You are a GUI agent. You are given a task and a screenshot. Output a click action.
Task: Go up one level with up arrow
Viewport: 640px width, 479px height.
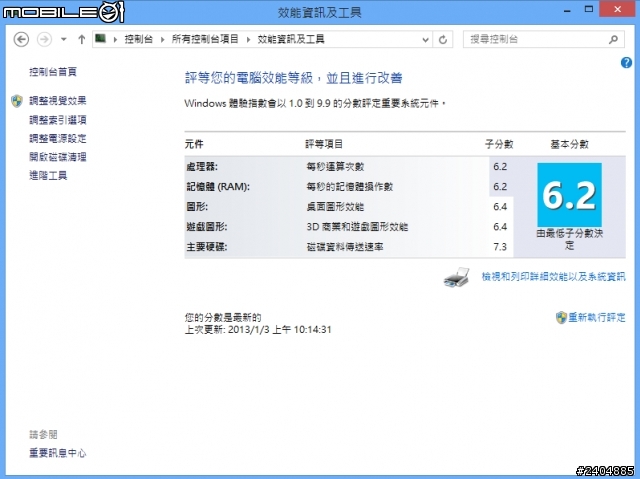pyautogui.click(x=81, y=40)
